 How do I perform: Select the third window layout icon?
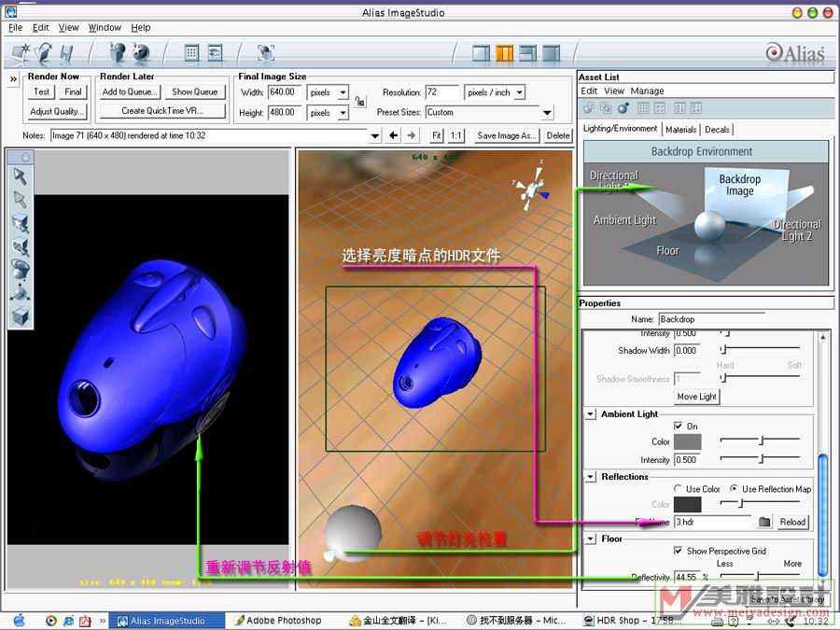pyautogui.click(x=527, y=53)
